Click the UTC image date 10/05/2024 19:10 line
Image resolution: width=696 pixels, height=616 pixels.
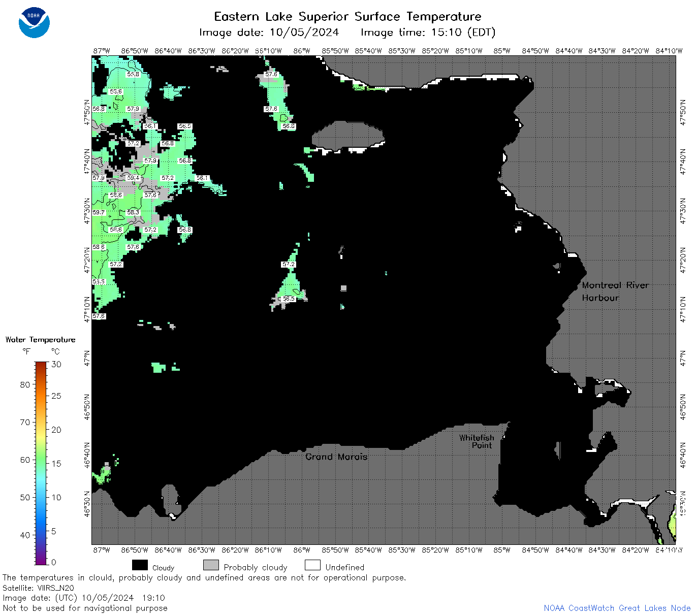point(84,598)
